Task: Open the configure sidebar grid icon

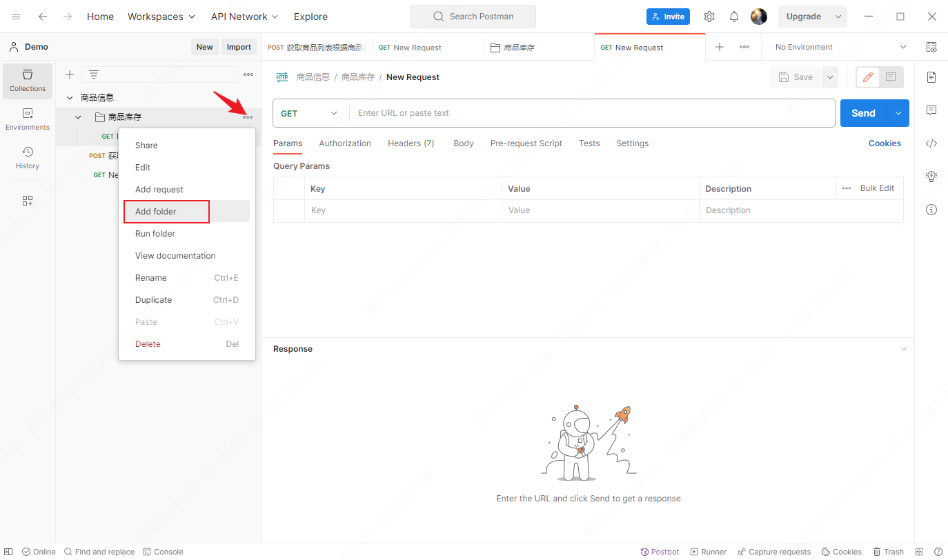Action: [x=28, y=201]
